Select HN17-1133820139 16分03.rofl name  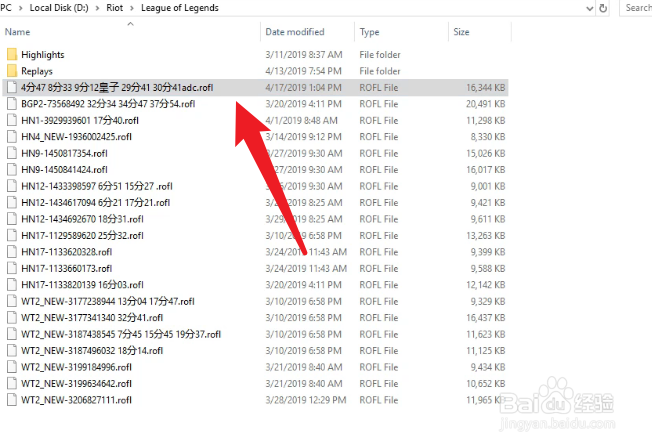click(x=82, y=285)
